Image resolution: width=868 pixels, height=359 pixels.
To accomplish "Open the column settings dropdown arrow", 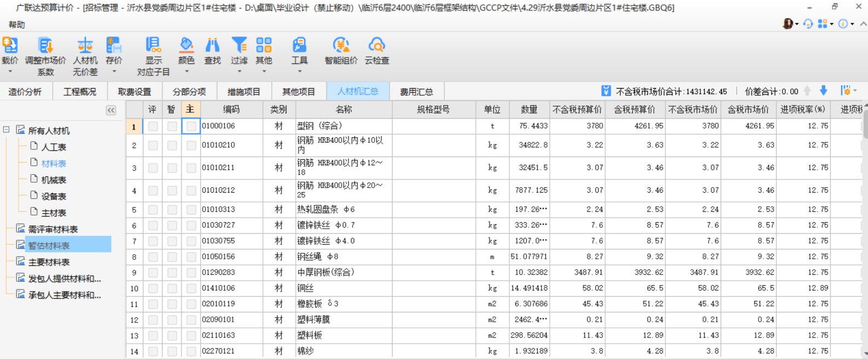I will click(x=855, y=91).
